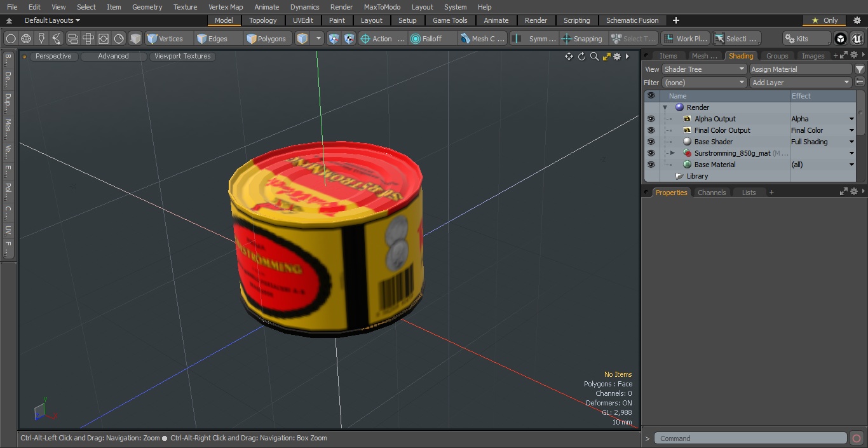The height and width of the screenshot is (448, 868).
Task: Select the pen tool icon in toolbar
Action: click(41, 39)
